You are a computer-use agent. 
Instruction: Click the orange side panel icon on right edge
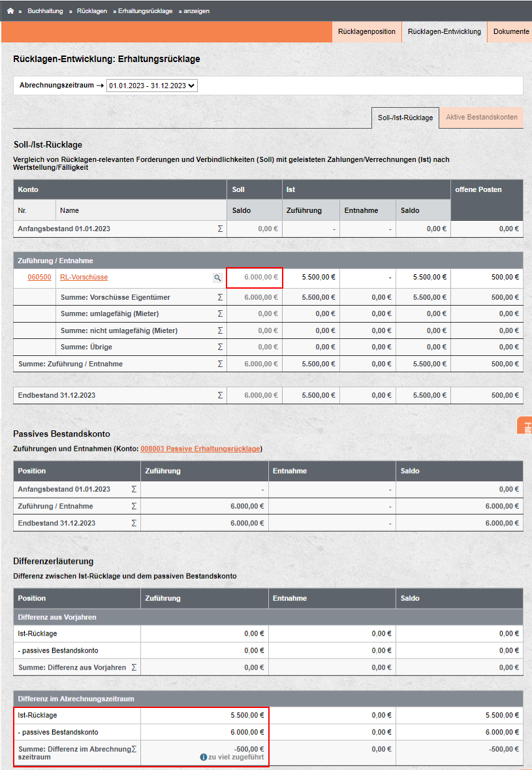[x=525, y=425]
